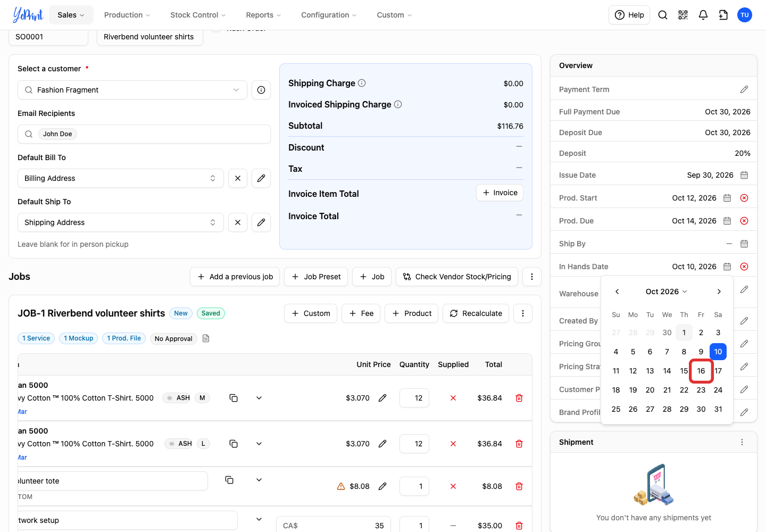The width and height of the screenshot is (766, 532).
Task: Open the Sales menu
Action: (71, 15)
